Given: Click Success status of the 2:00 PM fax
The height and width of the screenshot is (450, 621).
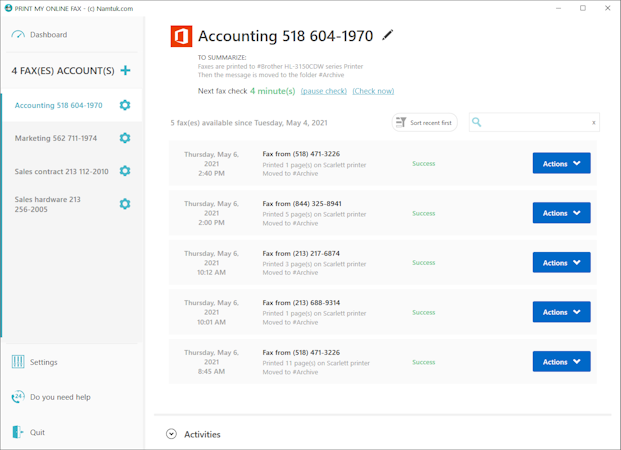Looking at the screenshot, I should 423,213.
